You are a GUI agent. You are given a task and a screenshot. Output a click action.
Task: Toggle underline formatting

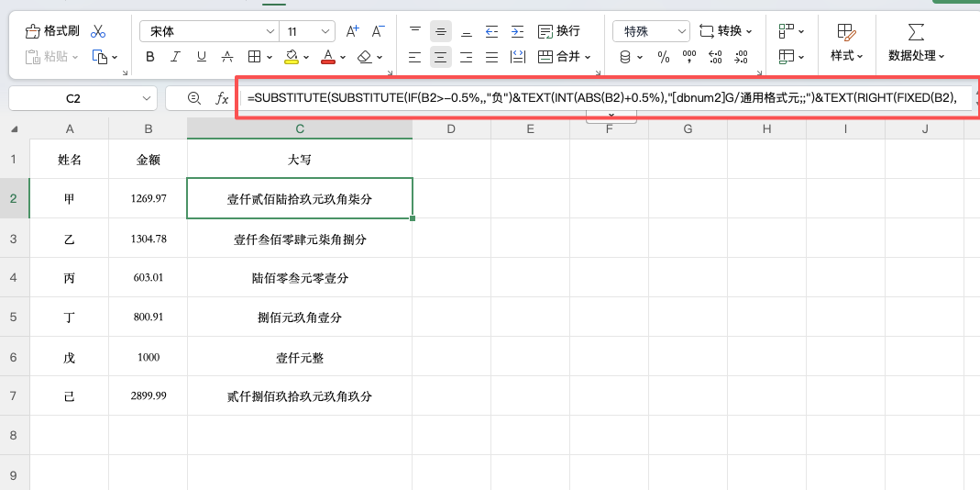[x=202, y=57]
